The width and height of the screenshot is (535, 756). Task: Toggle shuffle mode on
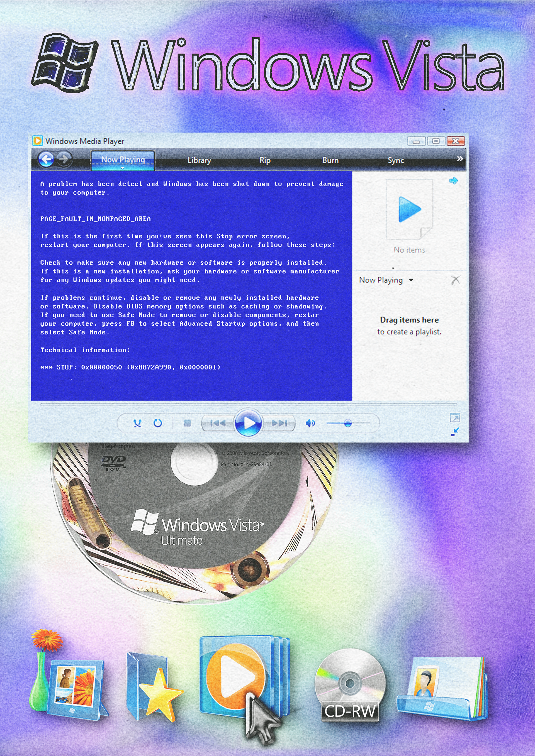point(137,423)
